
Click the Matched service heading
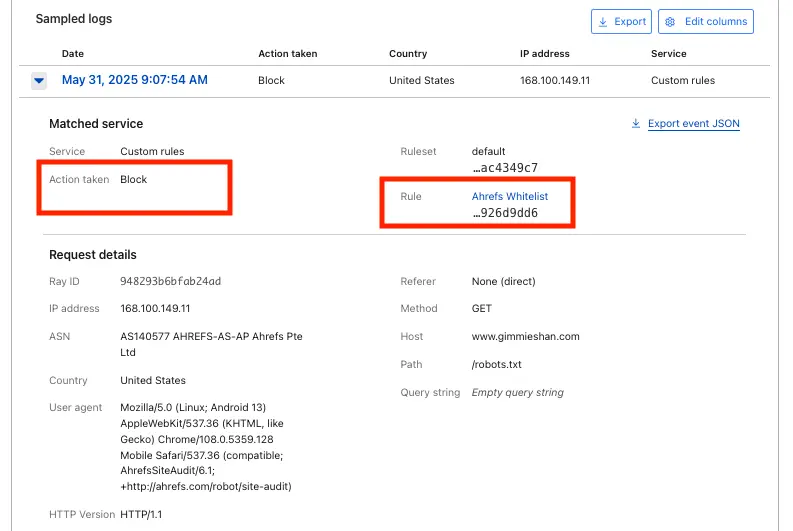tap(96, 124)
